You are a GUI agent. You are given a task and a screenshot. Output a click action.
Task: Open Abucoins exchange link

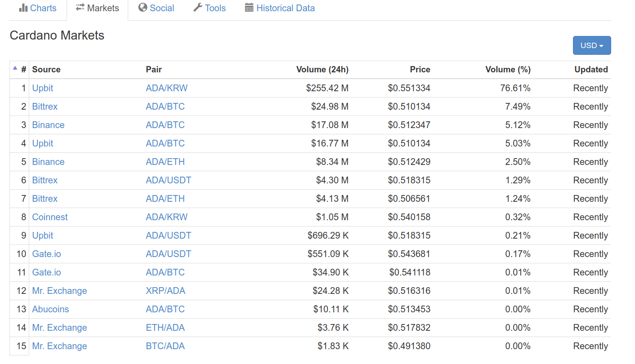tap(50, 309)
